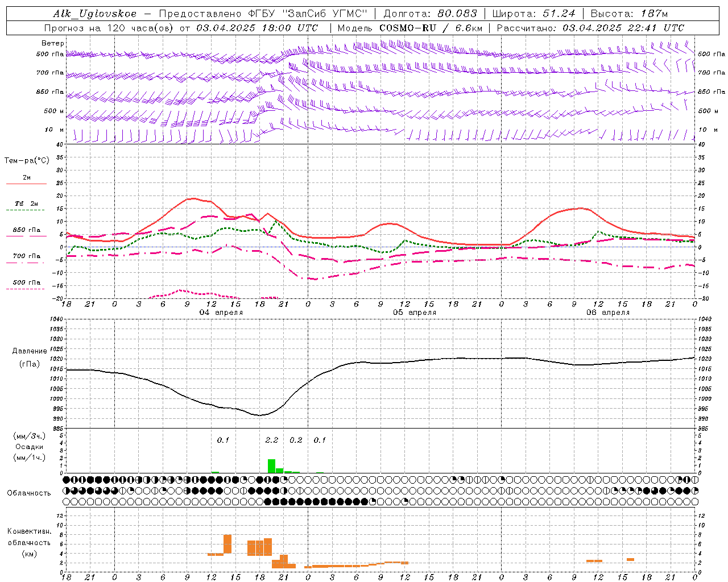Click the 10 м wind level label on left
Viewport: 728px width, 582px height.
55,130
